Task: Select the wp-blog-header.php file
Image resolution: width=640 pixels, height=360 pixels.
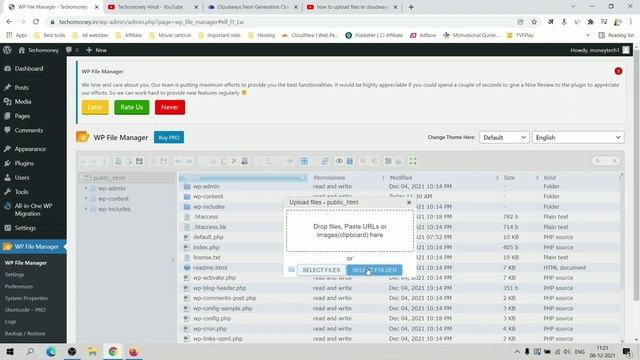Action: click(220, 288)
